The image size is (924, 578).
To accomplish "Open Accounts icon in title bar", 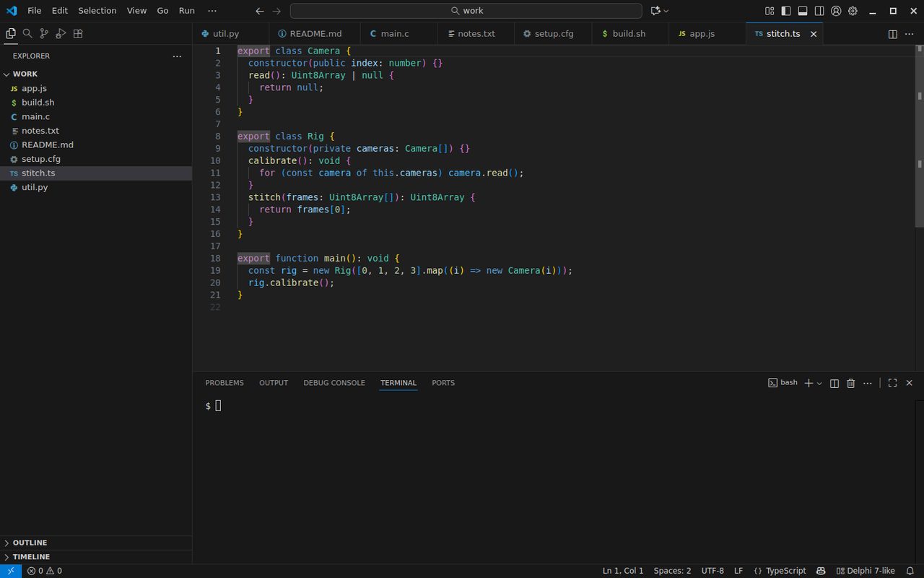I will 836,11.
